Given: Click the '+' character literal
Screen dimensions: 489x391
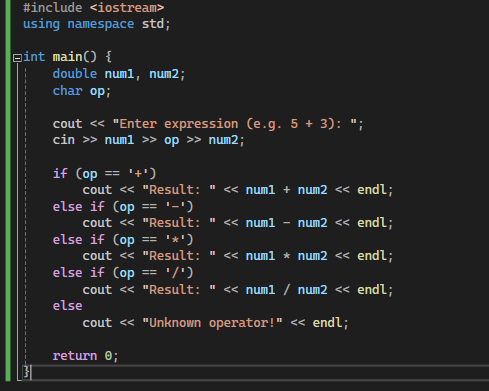Looking at the screenshot, I should pyautogui.click(x=138, y=173).
